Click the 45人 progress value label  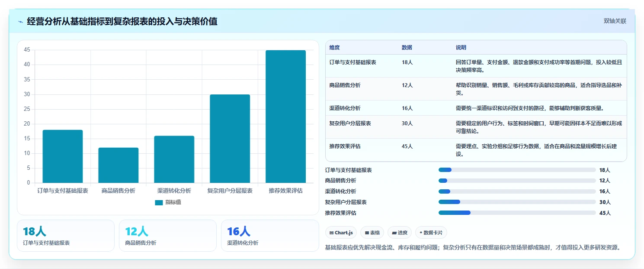click(605, 213)
